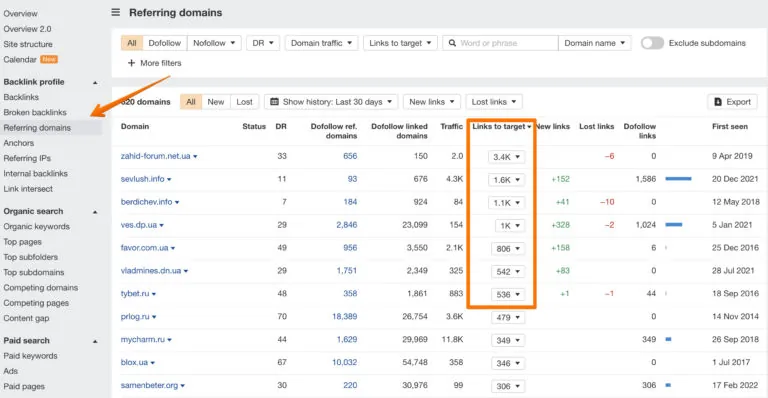The image size is (768, 398).
Task: Click the Export button
Action: click(732, 102)
